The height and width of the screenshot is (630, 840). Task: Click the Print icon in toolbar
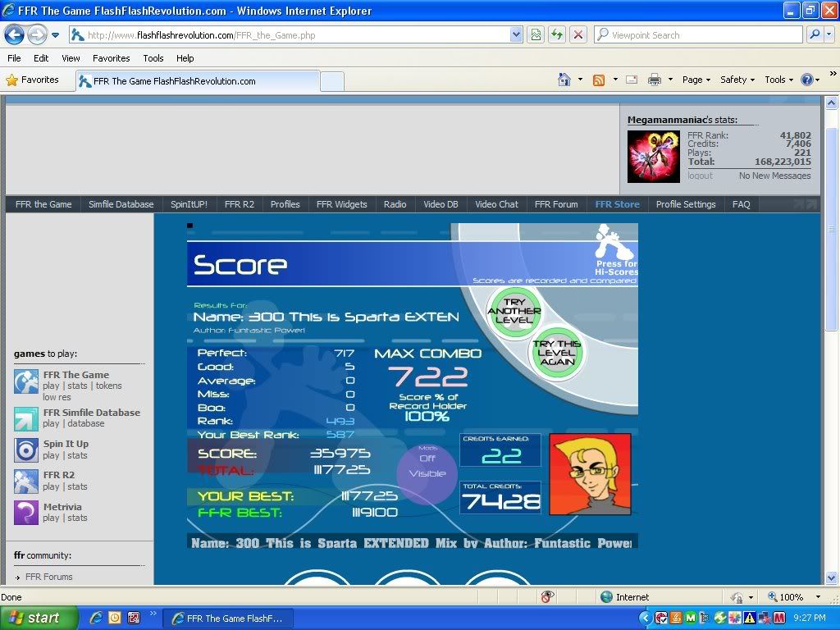point(655,80)
